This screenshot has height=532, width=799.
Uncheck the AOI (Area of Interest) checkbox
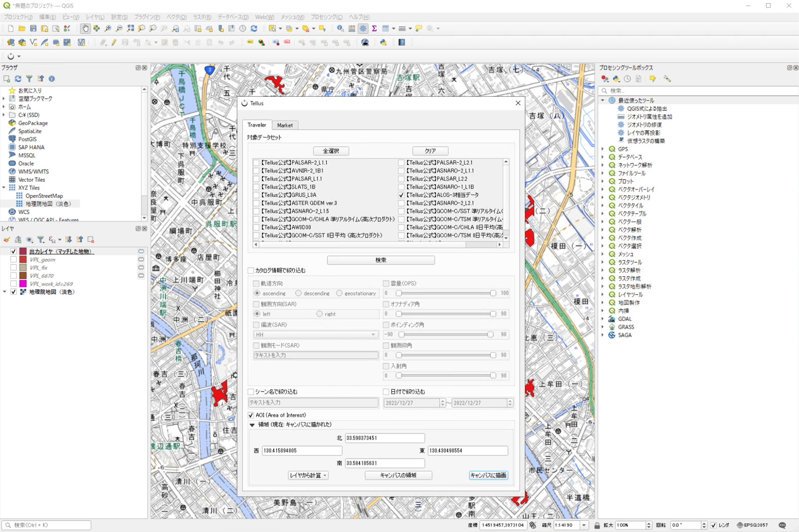(x=251, y=415)
